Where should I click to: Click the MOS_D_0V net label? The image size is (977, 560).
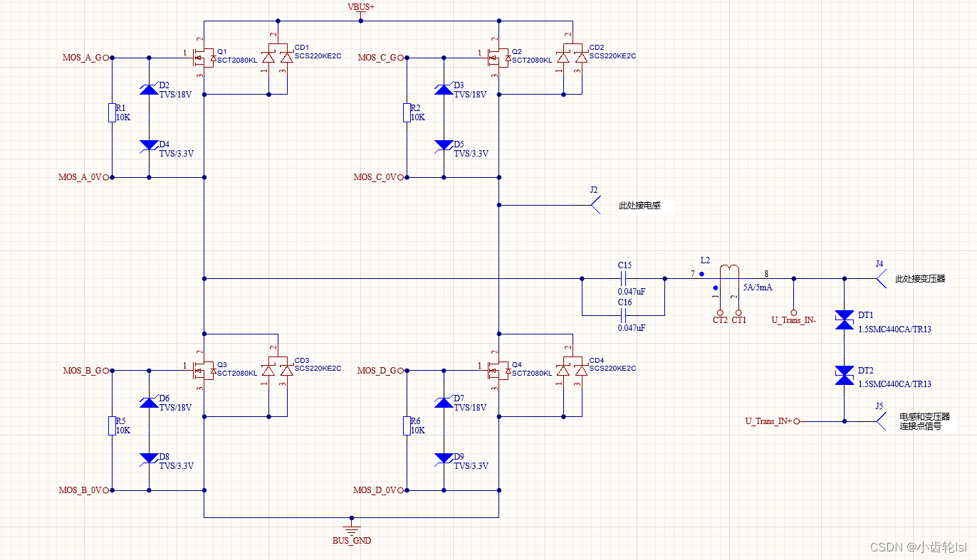[375, 490]
